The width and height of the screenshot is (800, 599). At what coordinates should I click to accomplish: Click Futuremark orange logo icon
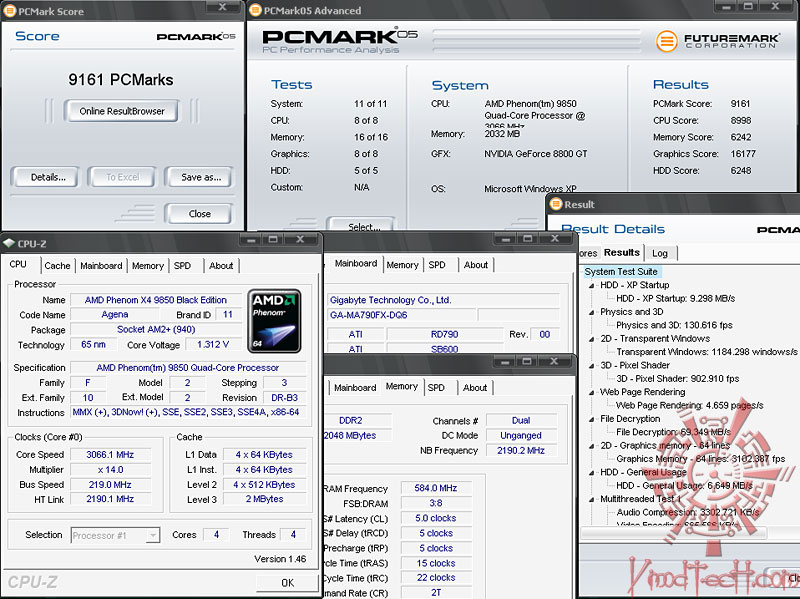click(x=666, y=41)
